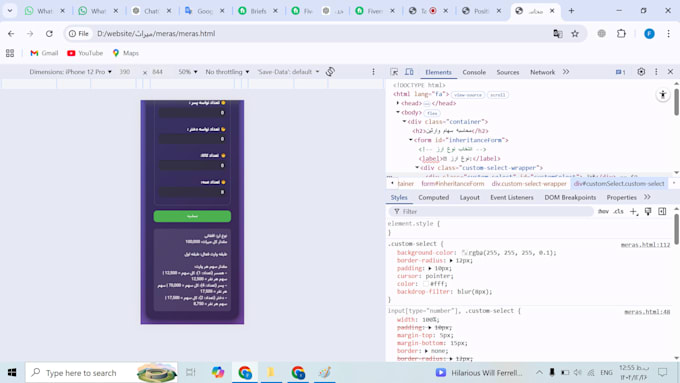Switch to the Computed subtab

[x=434, y=197]
